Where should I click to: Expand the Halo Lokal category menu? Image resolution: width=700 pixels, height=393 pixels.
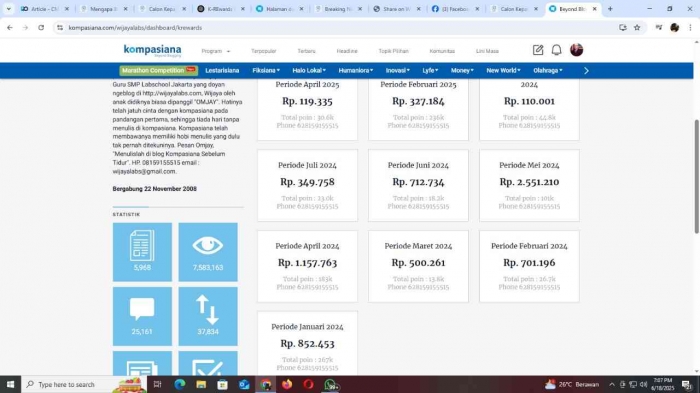309,71
